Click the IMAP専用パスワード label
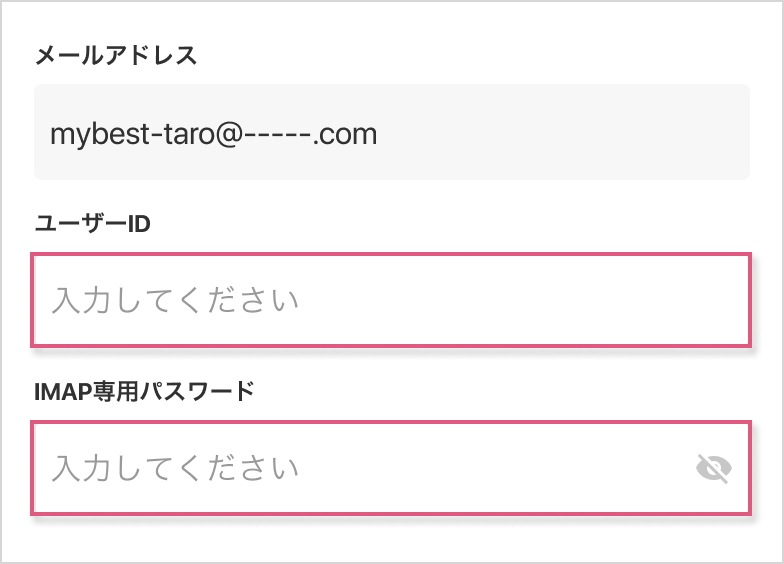Screen dimensions: 784x564 point(144,391)
